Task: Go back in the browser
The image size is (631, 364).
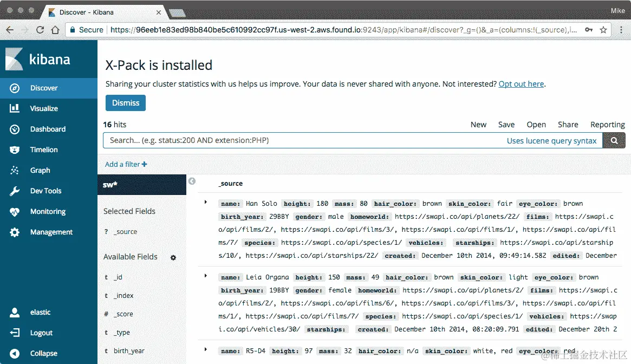Action: (x=10, y=30)
